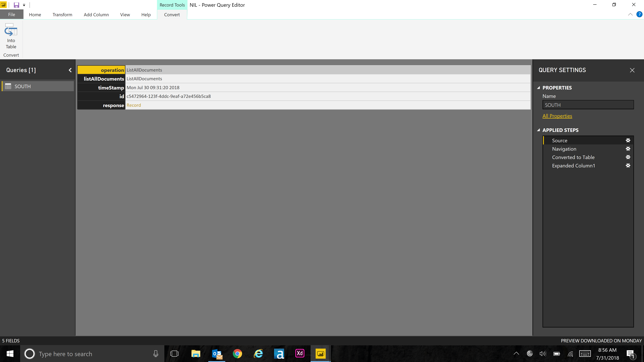Click the Cortana search box in taskbar

[x=92, y=353]
